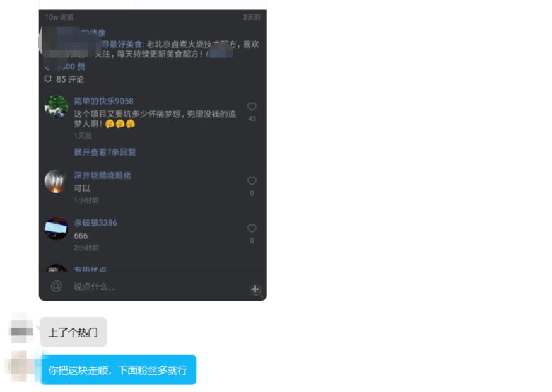The image size is (552, 392).
Task: Open avatar of 杀破狼3386
Action: (x=56, y=229)
